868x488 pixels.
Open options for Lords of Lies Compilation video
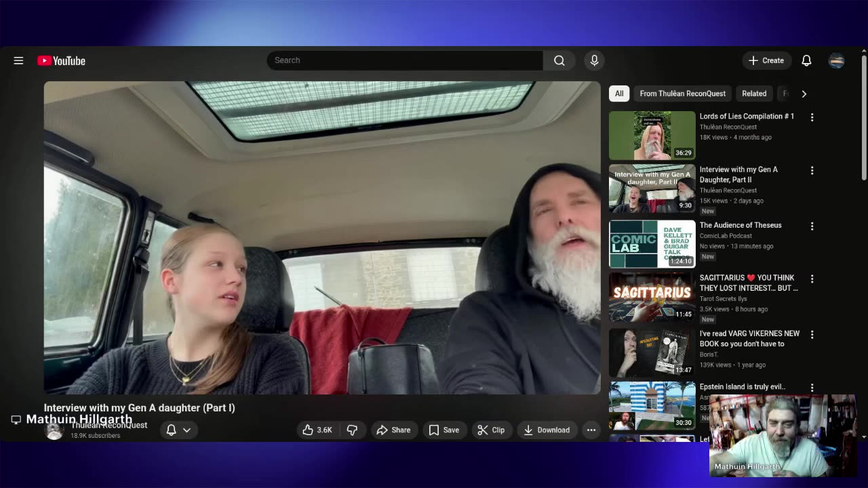point(812,117)
